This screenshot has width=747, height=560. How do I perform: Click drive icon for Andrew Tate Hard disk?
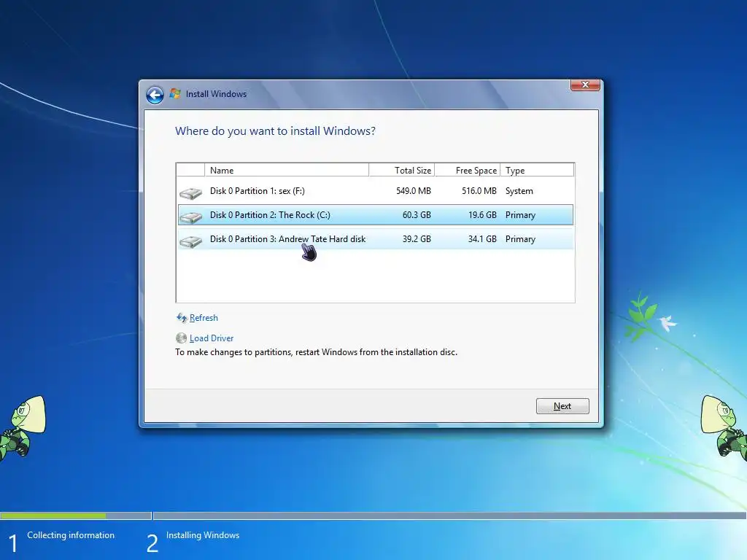tap(190, 241)
